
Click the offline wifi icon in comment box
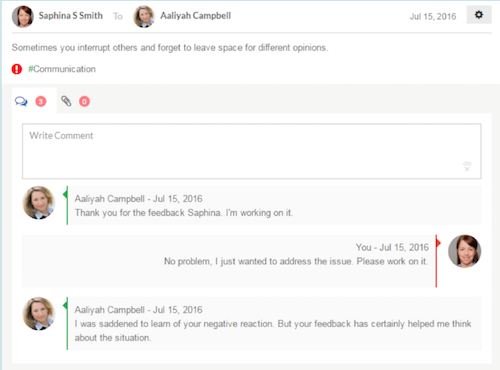(467, 166)
